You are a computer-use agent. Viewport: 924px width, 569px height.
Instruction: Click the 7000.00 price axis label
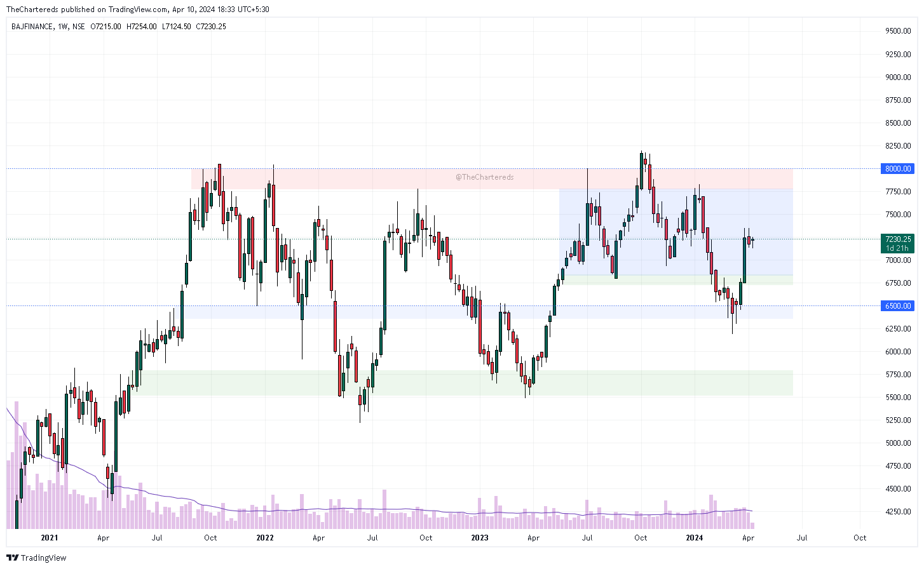tap(898, 260)
